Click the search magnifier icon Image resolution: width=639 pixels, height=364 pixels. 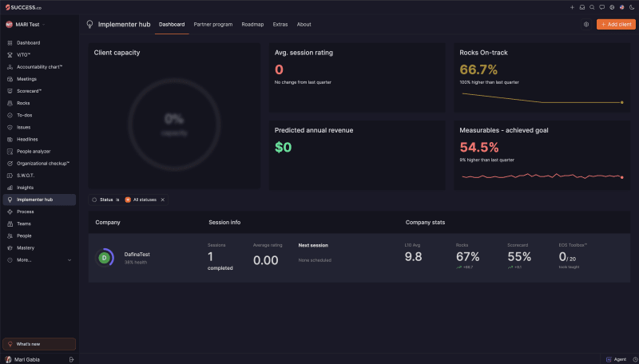coord(592,7)
